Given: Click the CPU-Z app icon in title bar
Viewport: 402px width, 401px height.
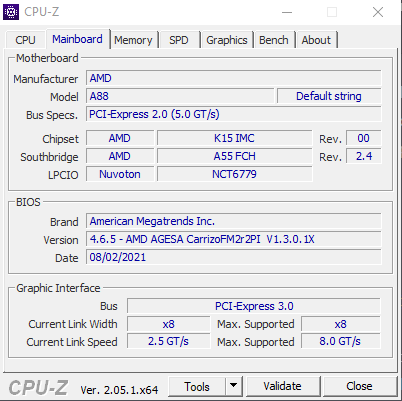Looking at the screenshot, I should (x=11, y=12).
